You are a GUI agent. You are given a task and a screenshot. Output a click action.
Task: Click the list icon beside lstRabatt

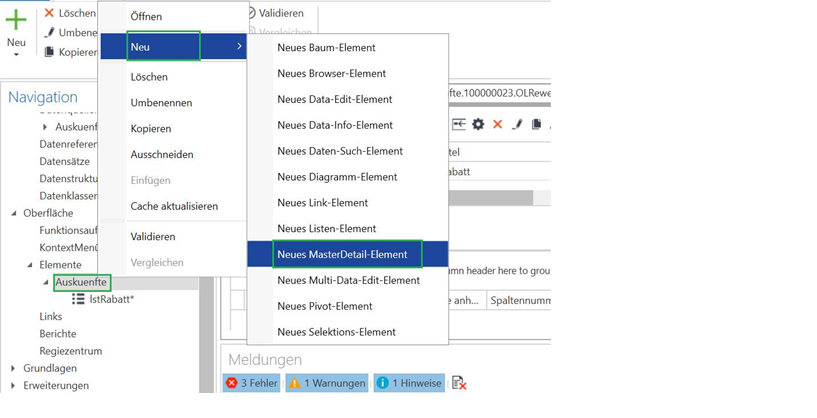[78, 299]
